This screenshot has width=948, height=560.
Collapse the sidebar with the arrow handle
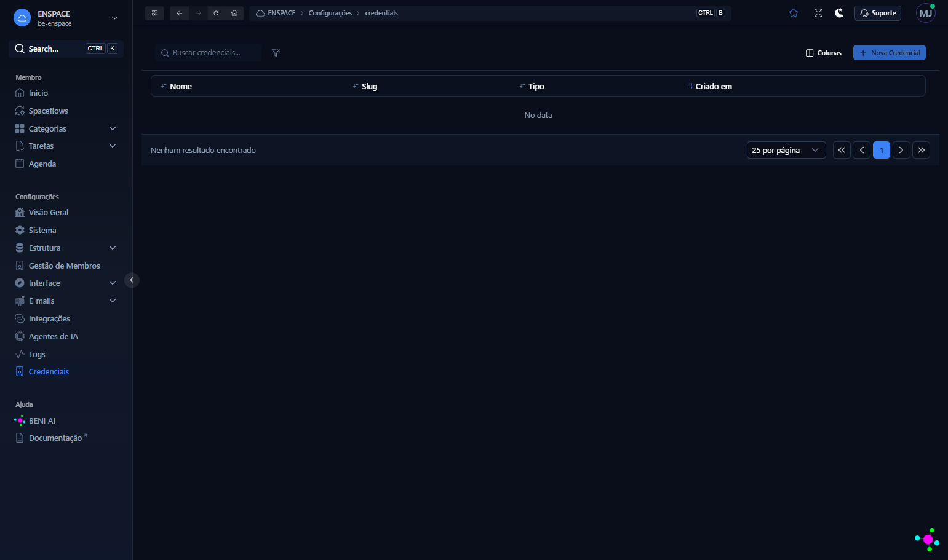click(132, 280)
